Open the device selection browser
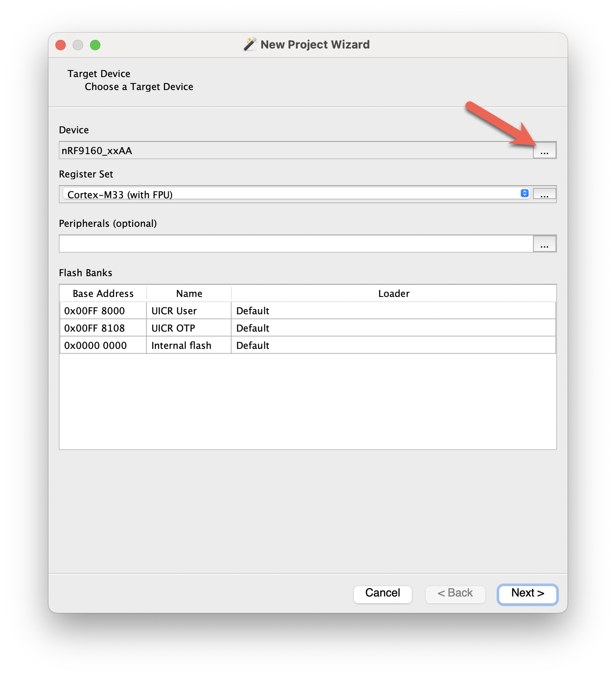This screenshot has height=677, width=616. coord(544,151)
